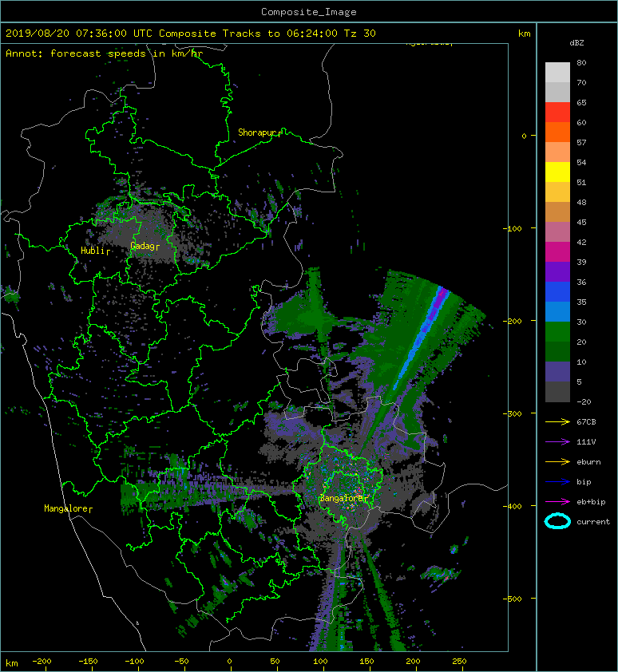
Task: Pick the royal blue 35–36 dBZ band
Action: [x=557, y=291]
